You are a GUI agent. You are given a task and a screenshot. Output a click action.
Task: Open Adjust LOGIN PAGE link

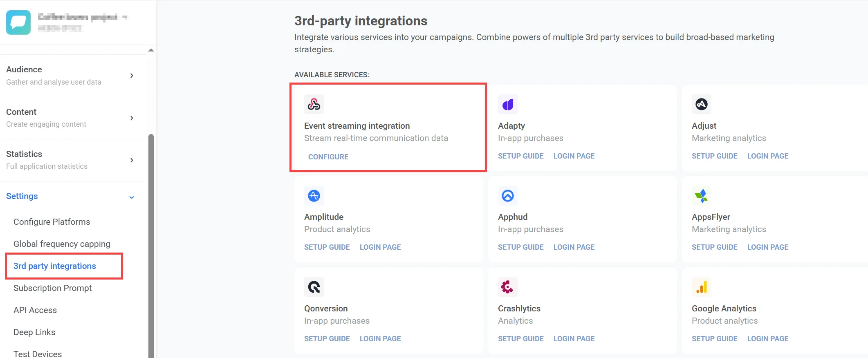tap(768, 156)
